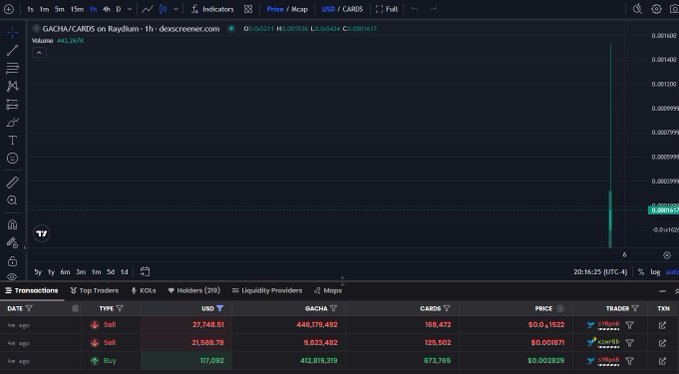
Task: Switch to the KOLs tab
Action: pos(143,290)
